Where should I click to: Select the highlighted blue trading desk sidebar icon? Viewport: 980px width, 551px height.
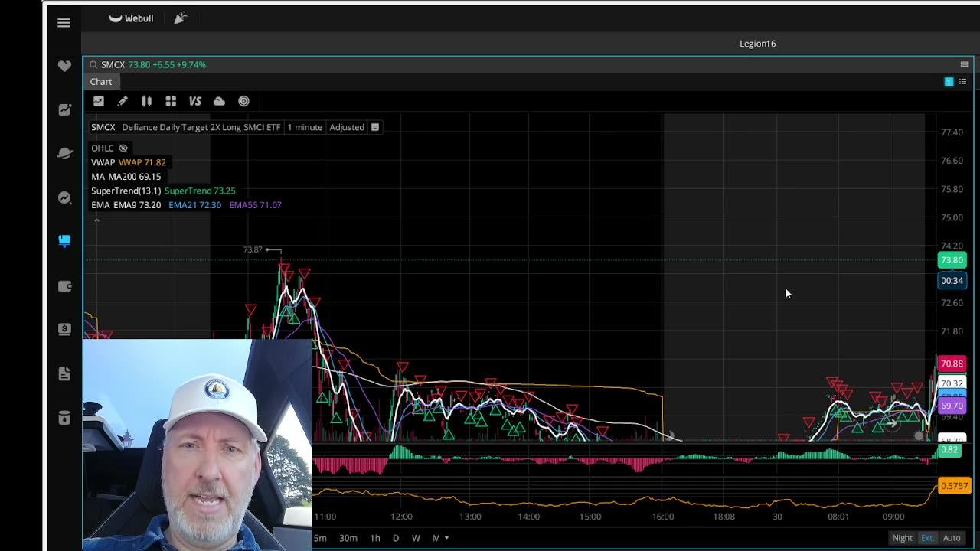click(64, 241)
